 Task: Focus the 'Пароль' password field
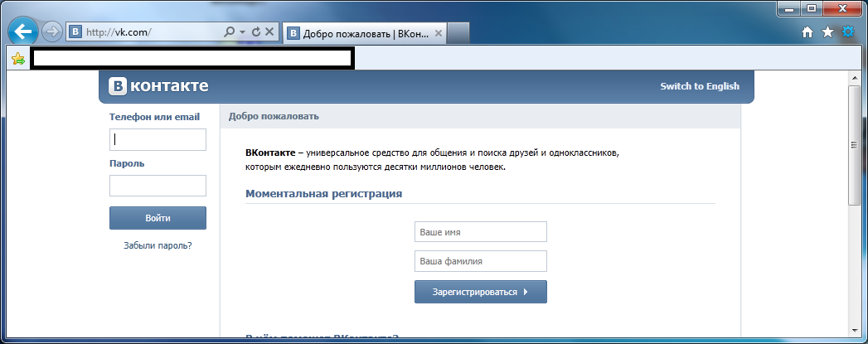(158, 186)
